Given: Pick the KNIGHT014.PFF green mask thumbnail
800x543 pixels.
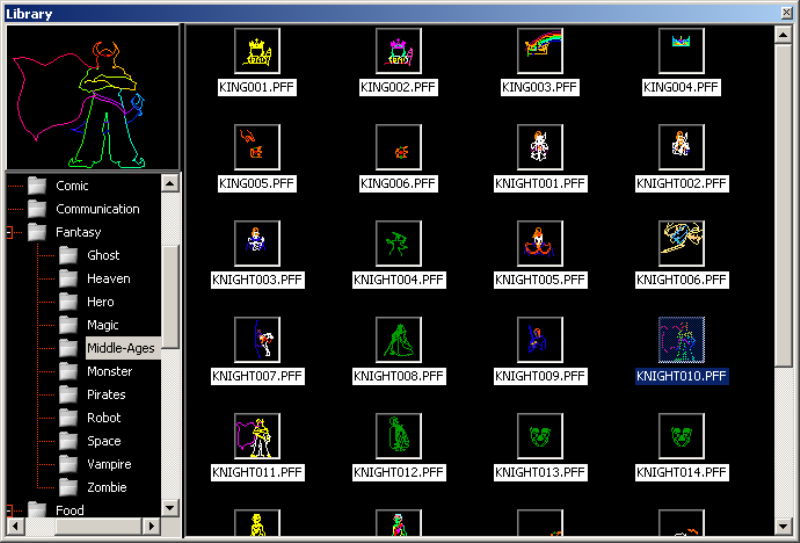Looking at the screenshot, I should coord(681,436).
